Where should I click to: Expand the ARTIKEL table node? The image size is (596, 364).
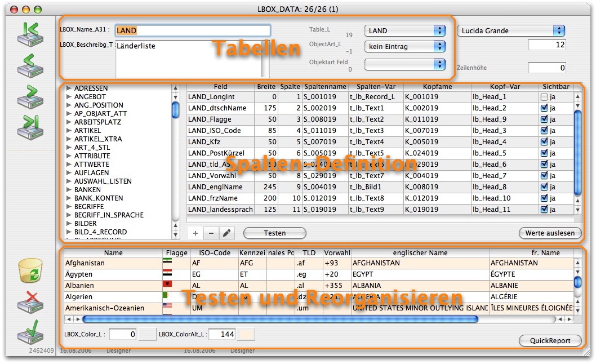pos(69,131)
